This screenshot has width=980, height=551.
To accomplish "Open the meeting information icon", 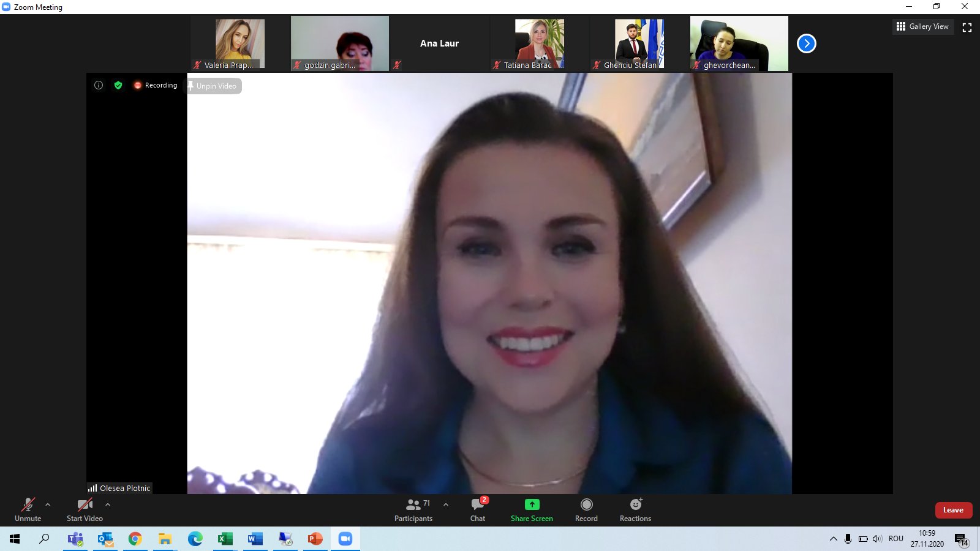I will click(99, 85).
